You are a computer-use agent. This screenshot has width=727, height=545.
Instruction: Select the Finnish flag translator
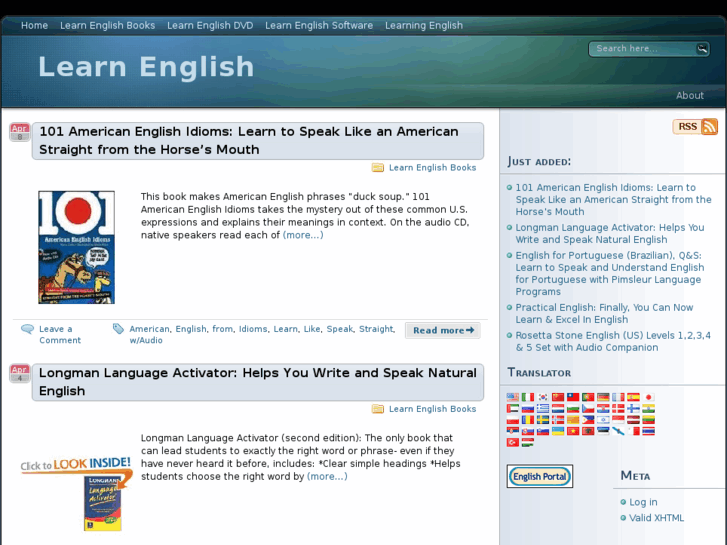633,408
